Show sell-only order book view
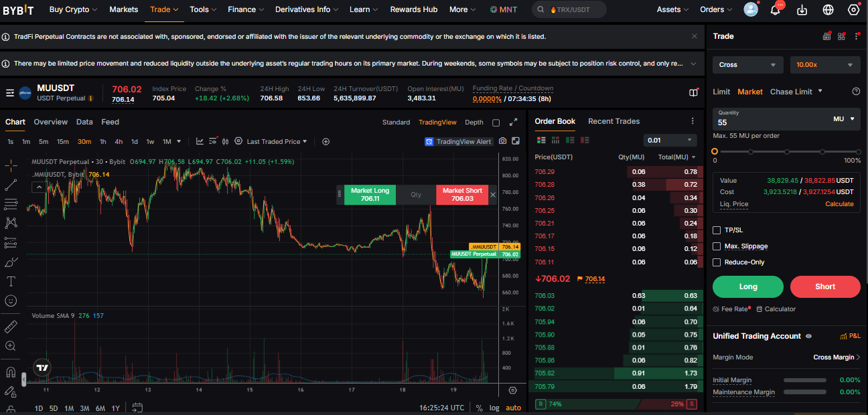 [x=585, y=140]
